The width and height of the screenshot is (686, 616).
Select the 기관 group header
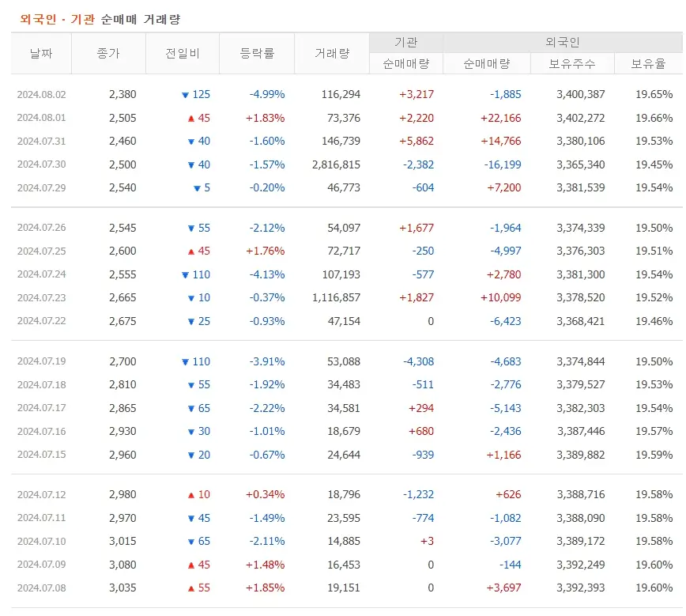[405, 41]
